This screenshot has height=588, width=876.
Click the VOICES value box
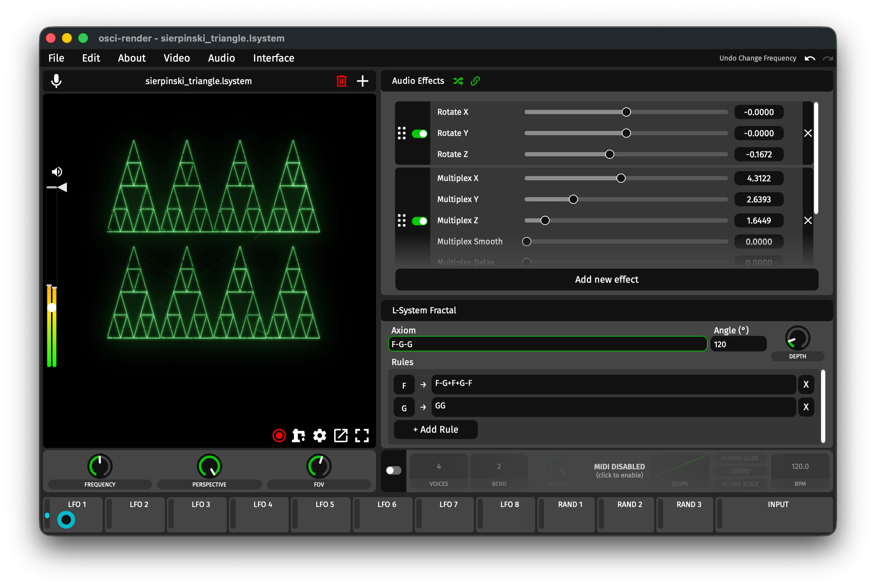point(438,467)
